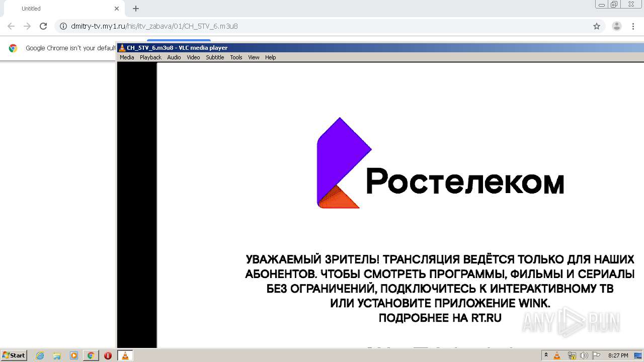Screen dimensions: 644x362
Task: Click the VLC tray icon
Action: pyautogui.click(x=557, y=355)
